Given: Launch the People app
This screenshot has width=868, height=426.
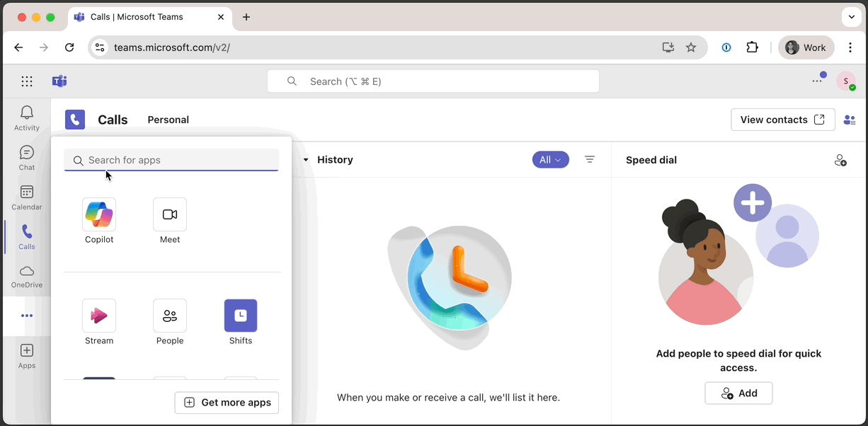Looking at the screenshot, I should click(170, 322).
